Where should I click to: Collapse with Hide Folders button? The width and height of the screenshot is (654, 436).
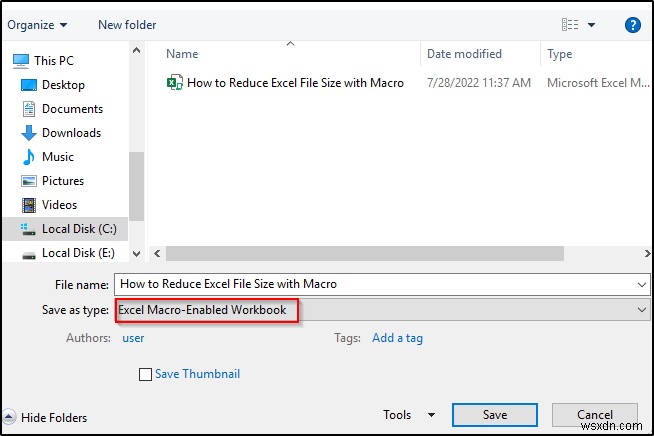tap(45, 418)
